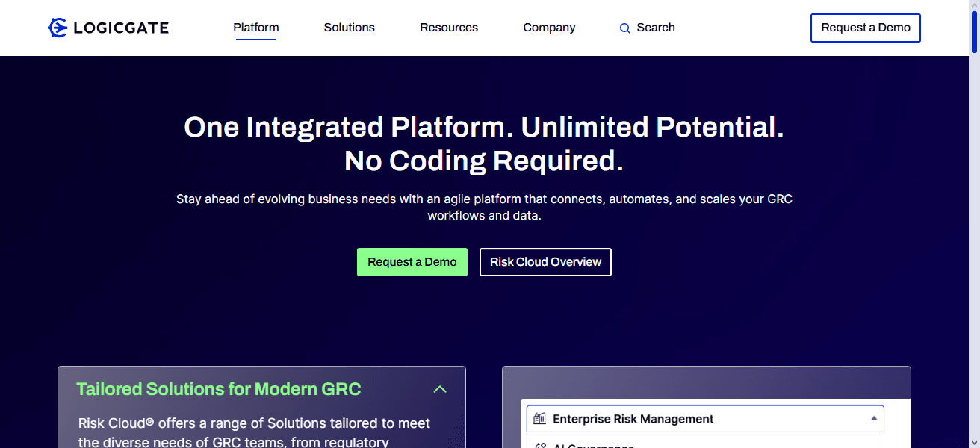980x448 pixels.
Task: Collapse the Tailored Solutions for Modern GRC chevron
Action: click(440, 389)
